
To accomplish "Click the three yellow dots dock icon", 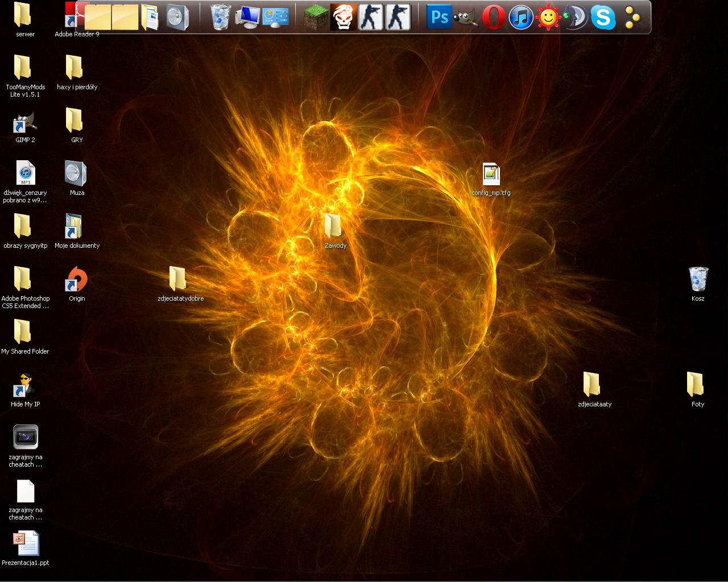I will 632,17.
